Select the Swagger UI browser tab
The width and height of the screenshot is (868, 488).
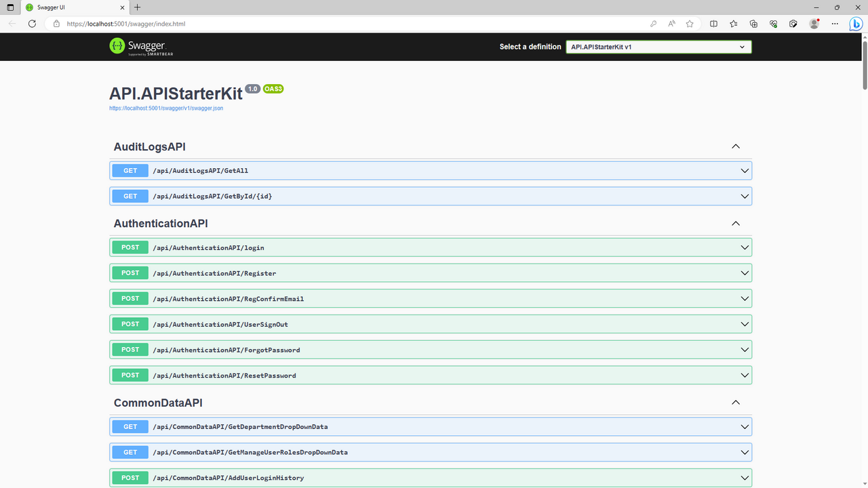click(x=75, y=7)
